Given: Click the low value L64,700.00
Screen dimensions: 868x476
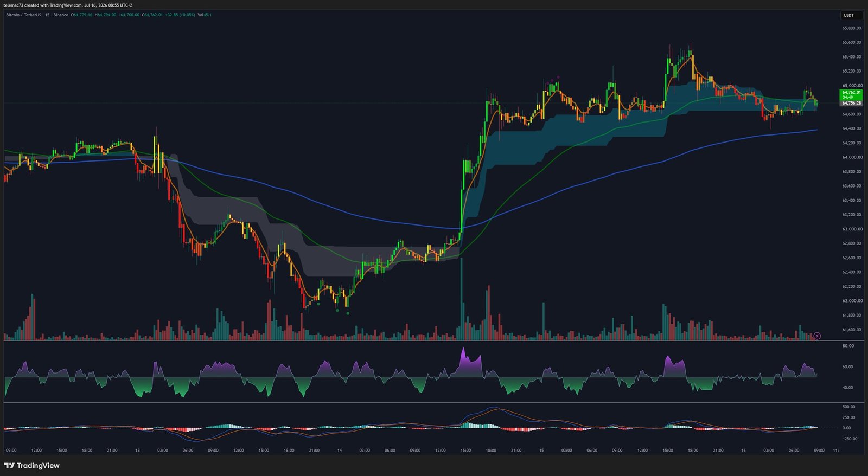Looking at the screenshot, I should pos(129,15).
